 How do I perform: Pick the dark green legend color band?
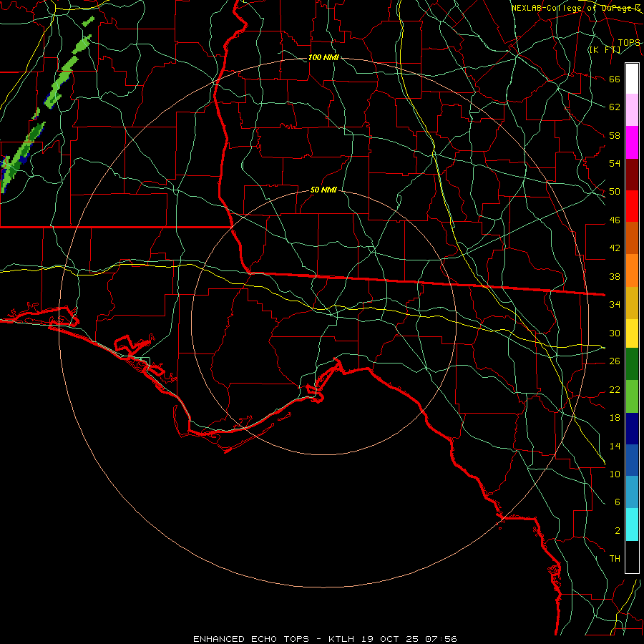pos(632,364)
